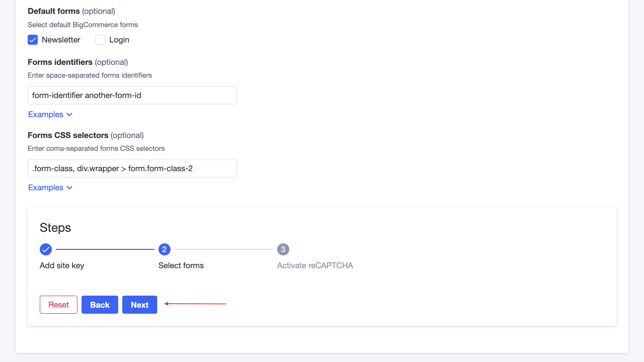
Task: Click chevron next to identifiers Examples
Action: 69,115
